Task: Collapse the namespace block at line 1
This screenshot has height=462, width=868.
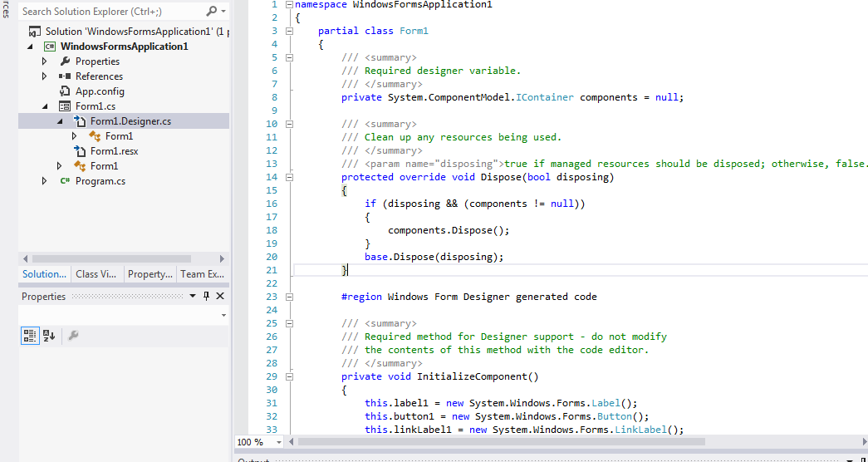Action: click(x=289, y=4)
